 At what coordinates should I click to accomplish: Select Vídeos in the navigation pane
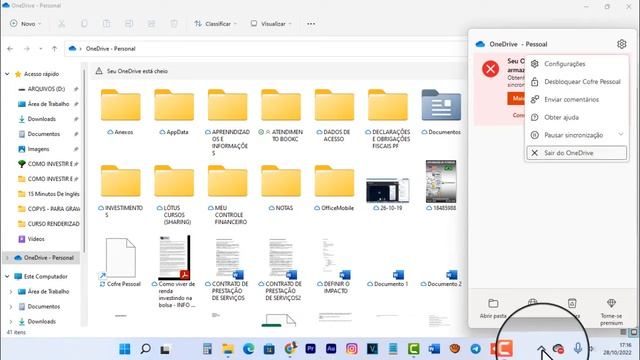(x=36, y=239)
